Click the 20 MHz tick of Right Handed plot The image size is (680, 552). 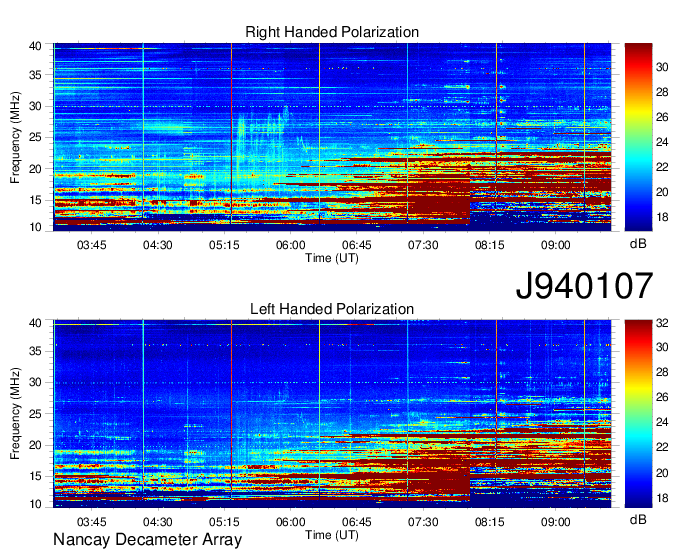tap(35, 169)
